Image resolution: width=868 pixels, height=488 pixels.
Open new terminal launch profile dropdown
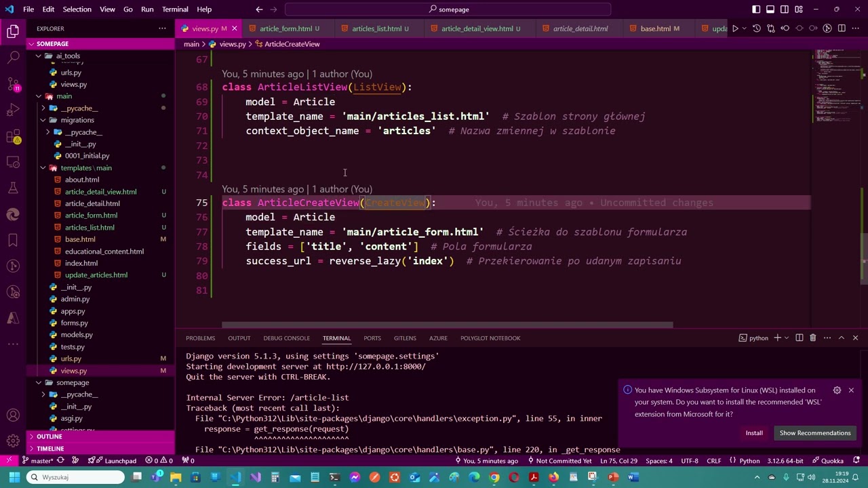787,338
